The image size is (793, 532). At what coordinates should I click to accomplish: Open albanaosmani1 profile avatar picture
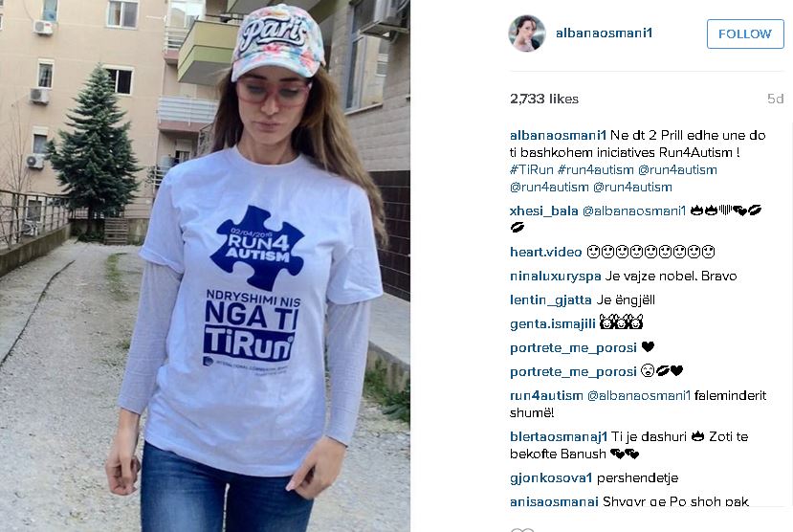pos(527,33)
